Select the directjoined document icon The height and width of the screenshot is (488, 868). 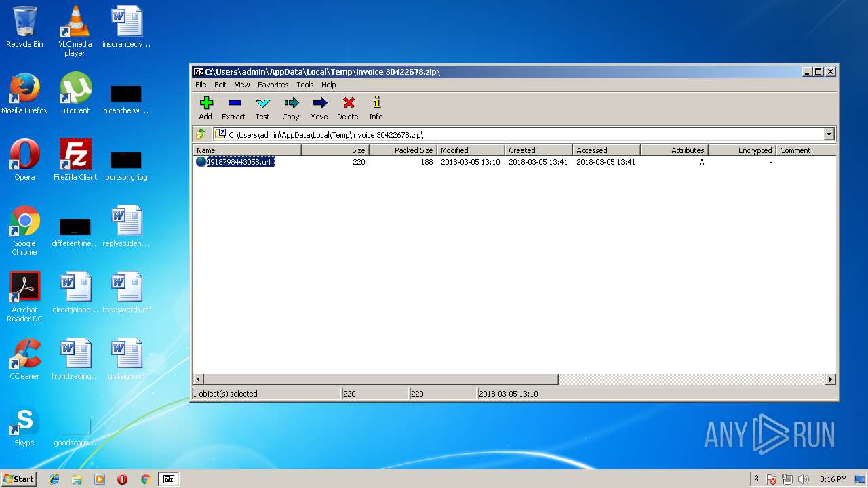coord(75,293)
